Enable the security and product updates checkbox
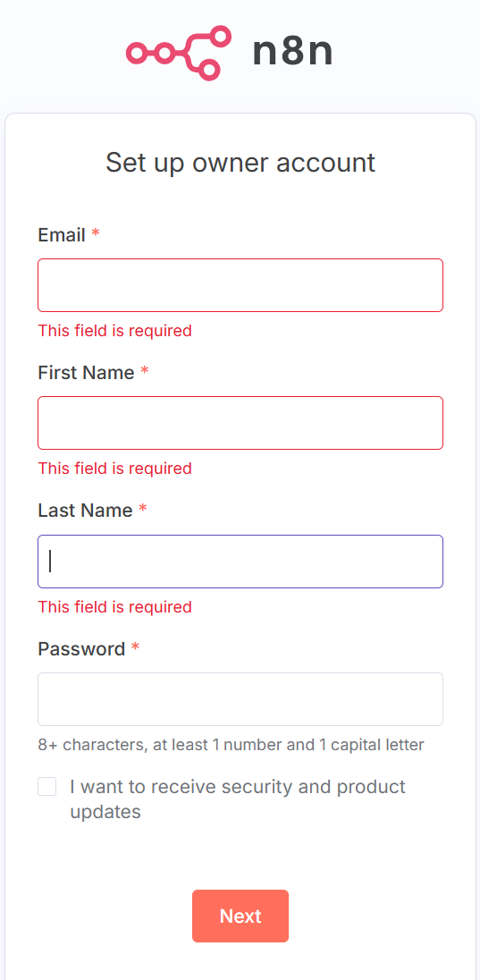The width and height of the screenshot is (480, 980). pyautogui.click(x=46, y=786)
